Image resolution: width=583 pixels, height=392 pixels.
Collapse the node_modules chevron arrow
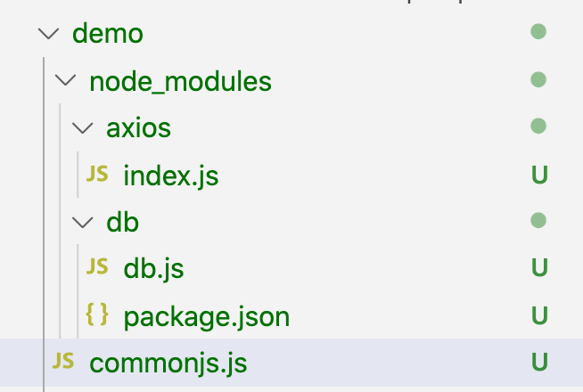tap(65, 81)
